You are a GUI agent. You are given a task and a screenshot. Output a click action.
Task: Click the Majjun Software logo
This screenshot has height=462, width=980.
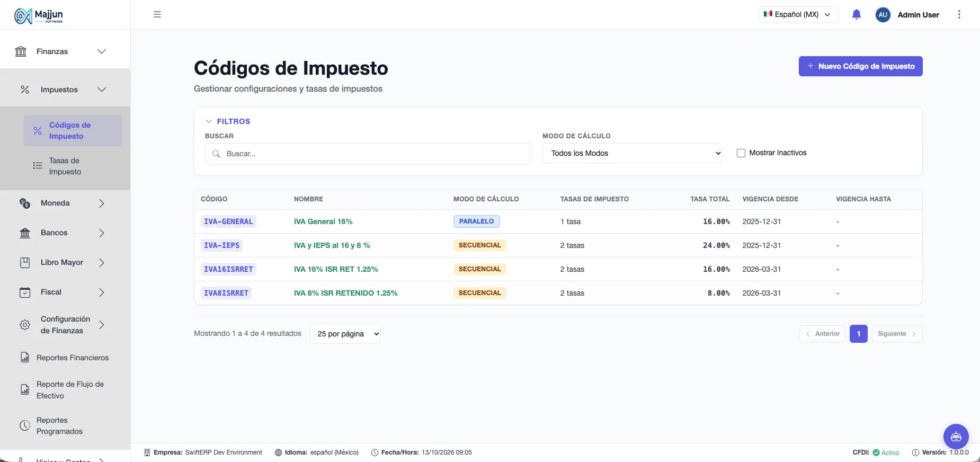point(39,16)
